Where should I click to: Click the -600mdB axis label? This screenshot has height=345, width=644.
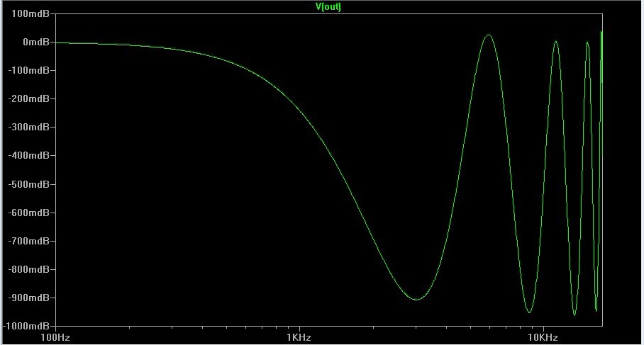(29, 213)
